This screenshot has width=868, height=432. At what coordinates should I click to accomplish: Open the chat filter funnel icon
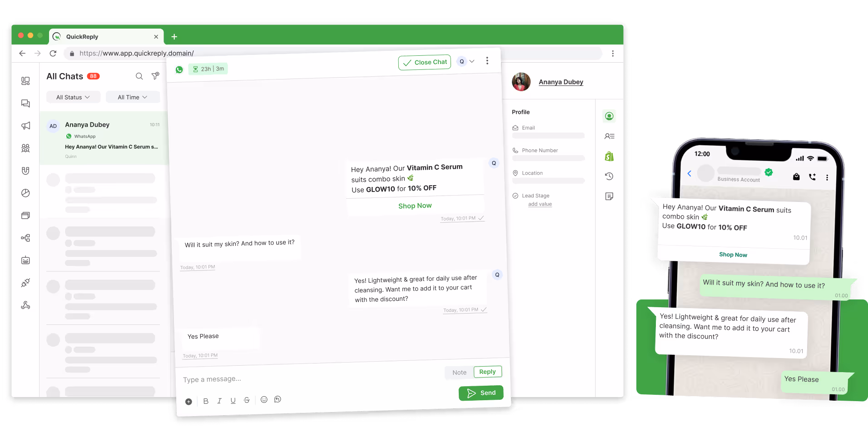click(x=155, y=76)
